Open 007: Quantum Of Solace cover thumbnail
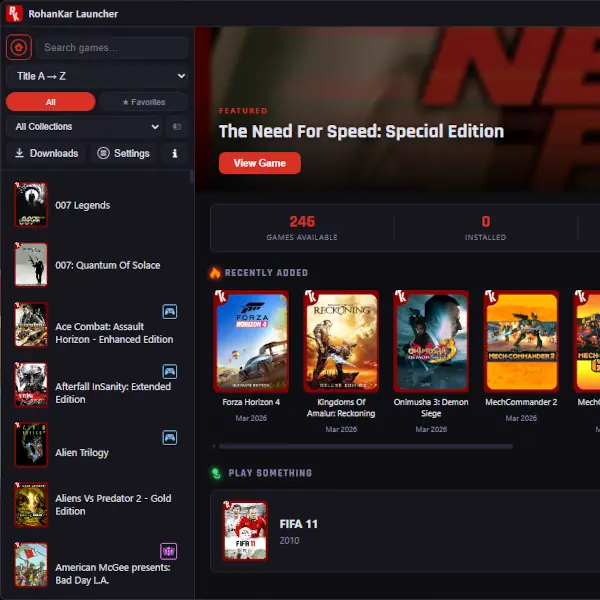This screenshot has width=600, height=600. coord(31,264)
